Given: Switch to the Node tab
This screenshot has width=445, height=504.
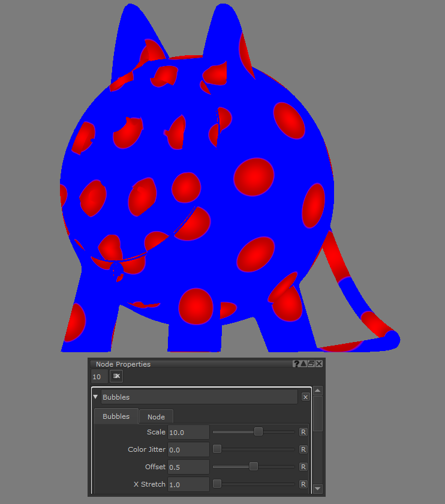Looking at the screenshot, I should [156, 416].
